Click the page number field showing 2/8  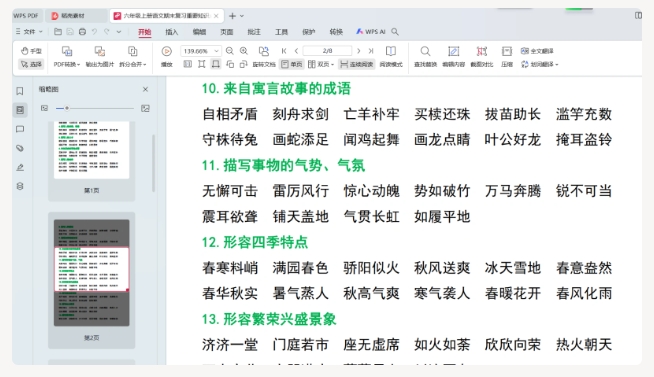pyautogui.click(x=327, y=51)
